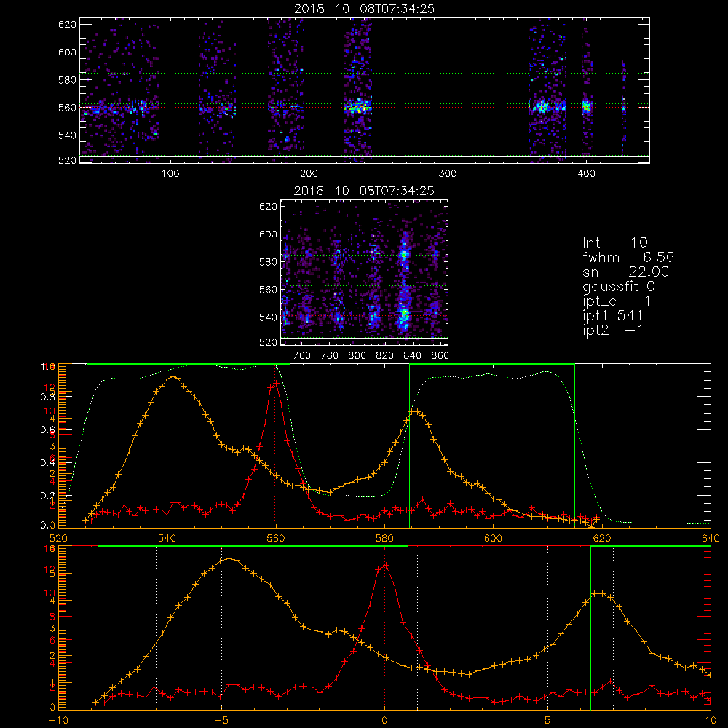
Task: Click x-axis label 300 under the top spectrogram
Action: tap(448, 174)
